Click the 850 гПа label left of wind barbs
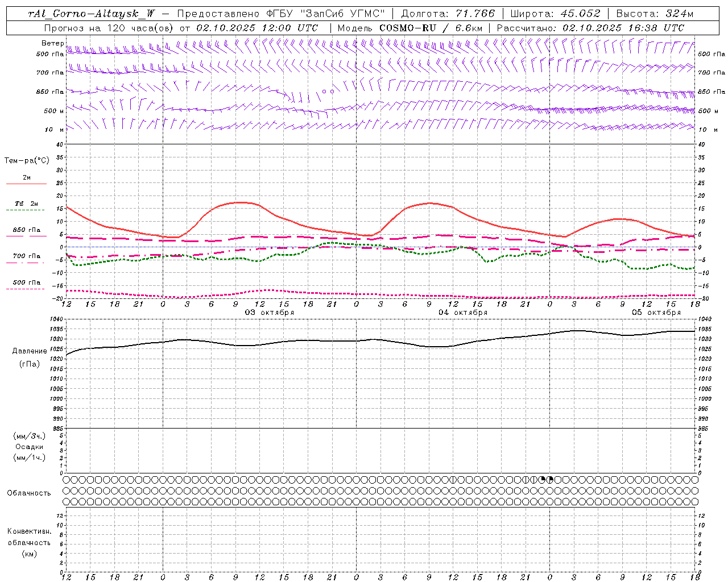The height and width of the screenshot is (582, 728). [50, 92]
